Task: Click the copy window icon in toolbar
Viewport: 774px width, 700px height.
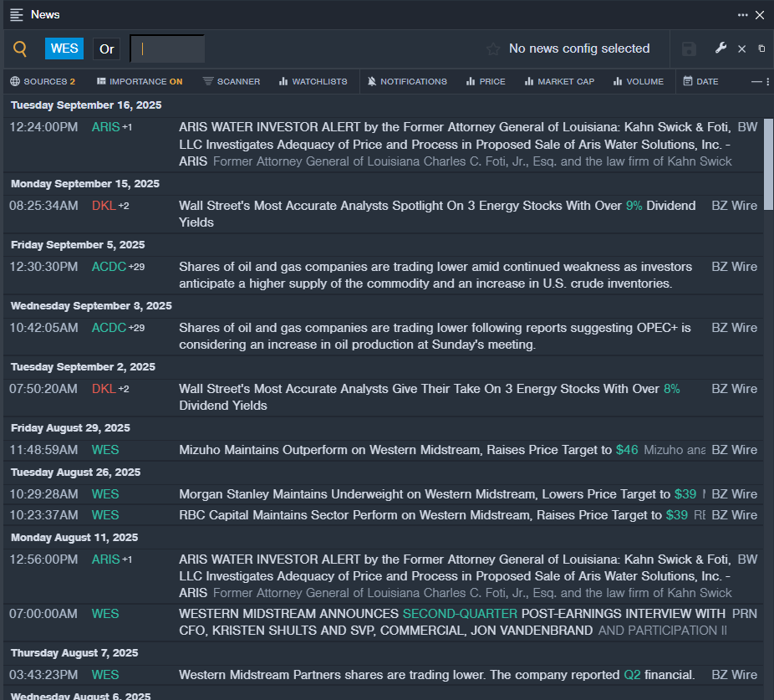Action: point(761,49)
